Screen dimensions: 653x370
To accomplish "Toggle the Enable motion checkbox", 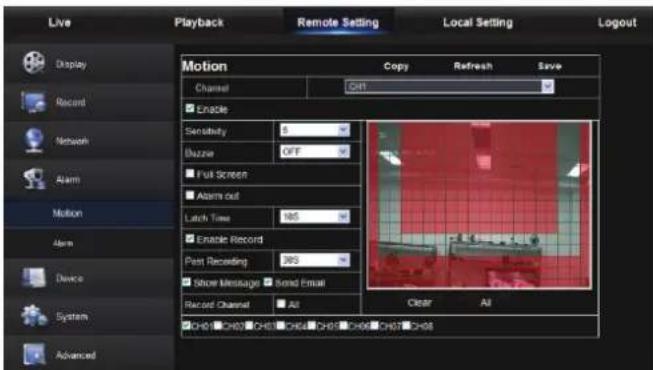I will [190, 108].
